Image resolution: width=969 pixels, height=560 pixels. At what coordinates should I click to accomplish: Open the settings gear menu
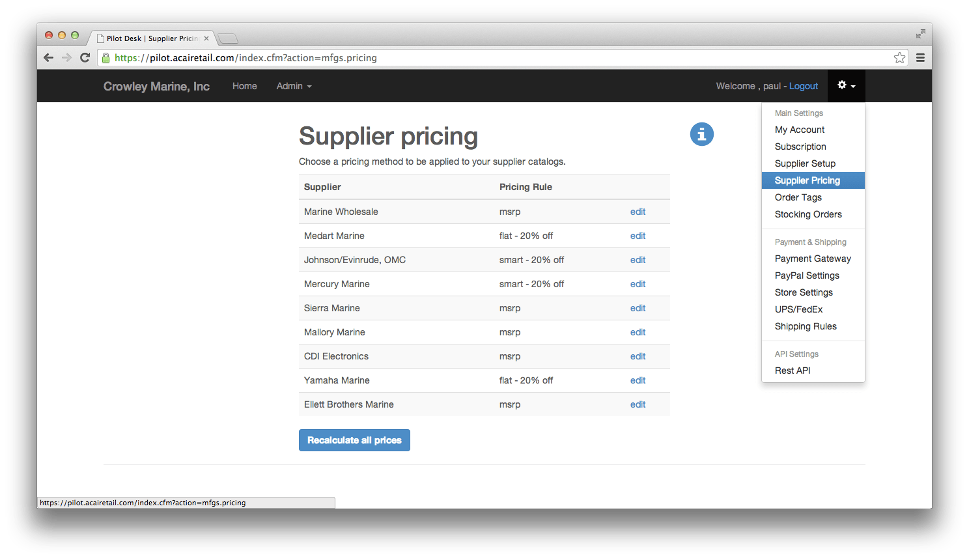(843, 85)
